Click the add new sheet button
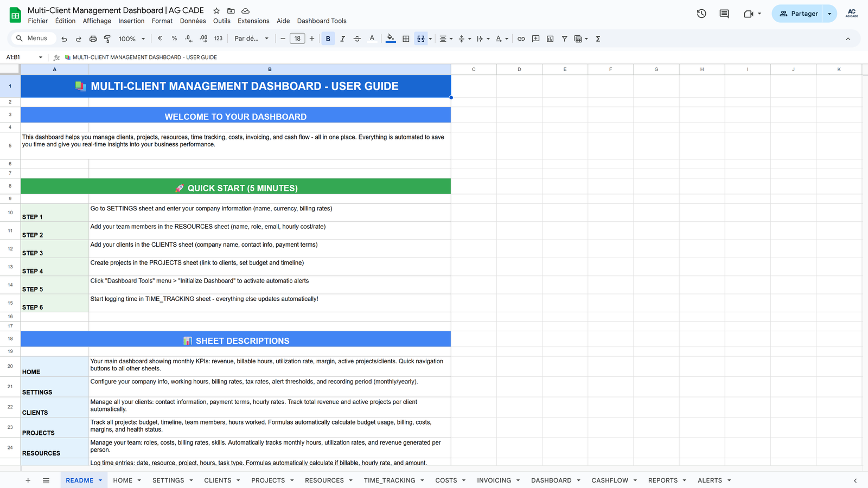 point(28,480)
